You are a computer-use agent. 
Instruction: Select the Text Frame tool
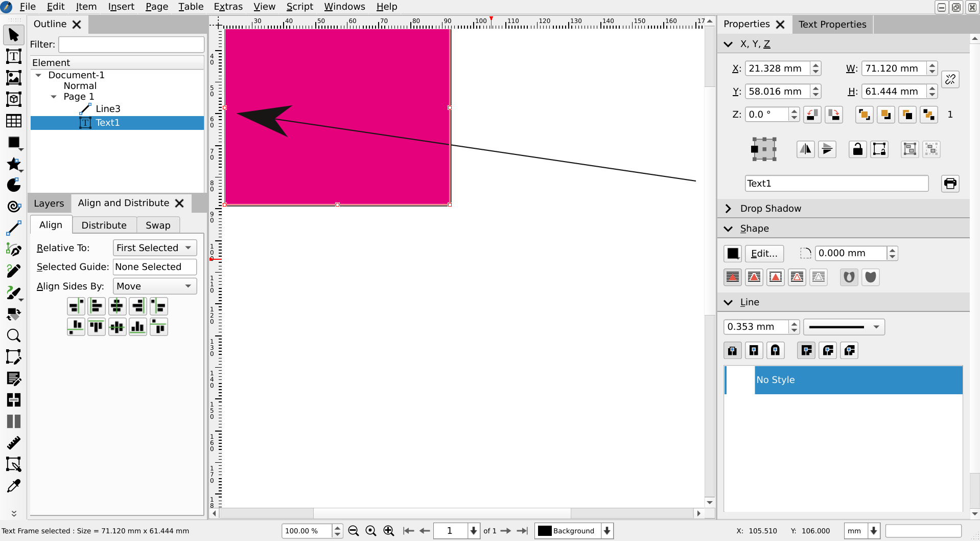[14, 56]
